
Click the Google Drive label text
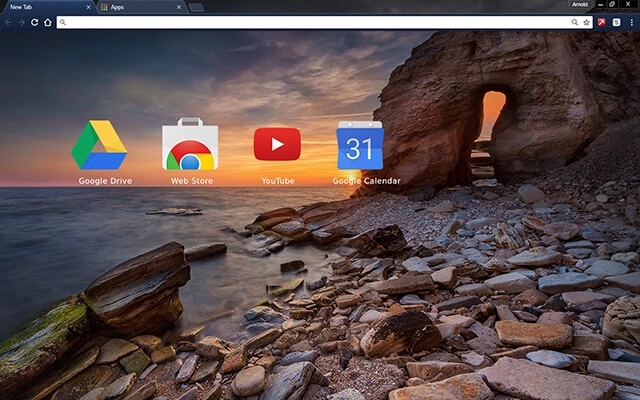[105, 181]
